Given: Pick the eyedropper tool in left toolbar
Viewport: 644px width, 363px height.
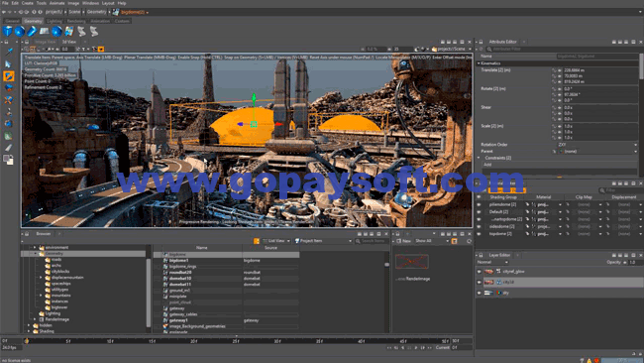Looking at the screenshot, I should 8,52.
